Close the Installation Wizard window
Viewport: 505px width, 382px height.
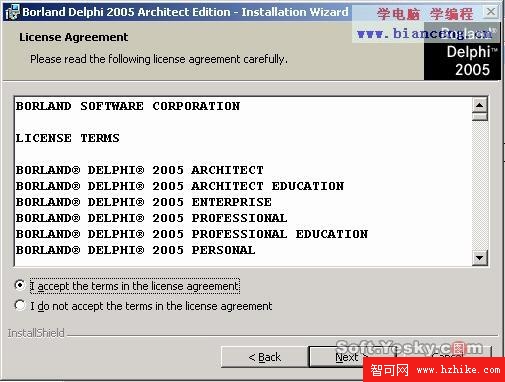tap(491, 12)
